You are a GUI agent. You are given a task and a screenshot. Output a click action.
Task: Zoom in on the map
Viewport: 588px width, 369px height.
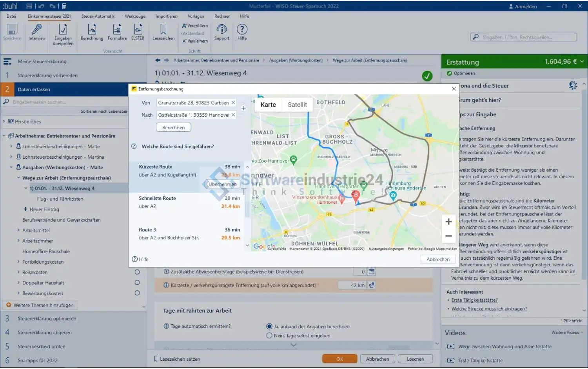(448, 222)
